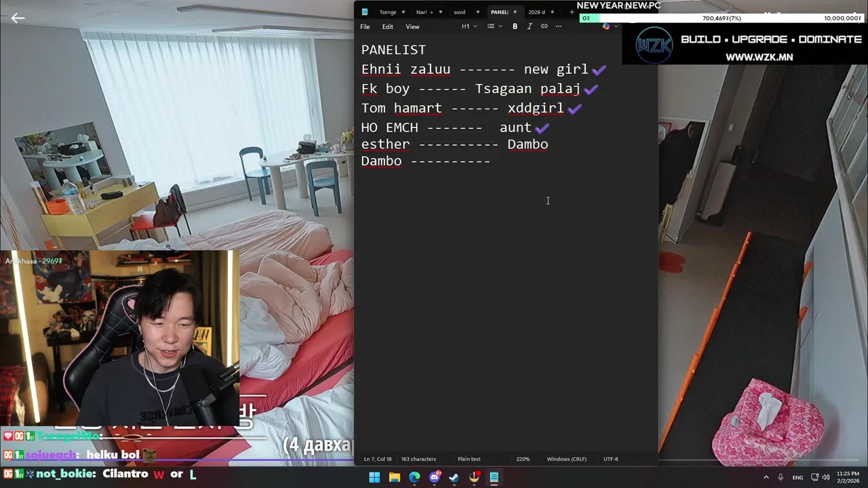The width and height of the screenshot is (868, 488).
Task: Click the back arrow in the stream overlay
Action: [18, 18]
